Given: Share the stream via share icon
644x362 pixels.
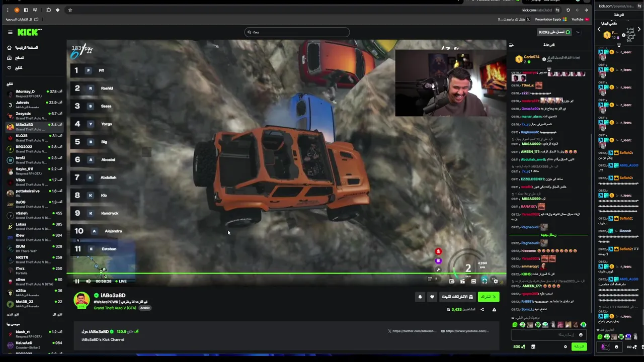Looking at the screenshot, I should tap(482, 310).
